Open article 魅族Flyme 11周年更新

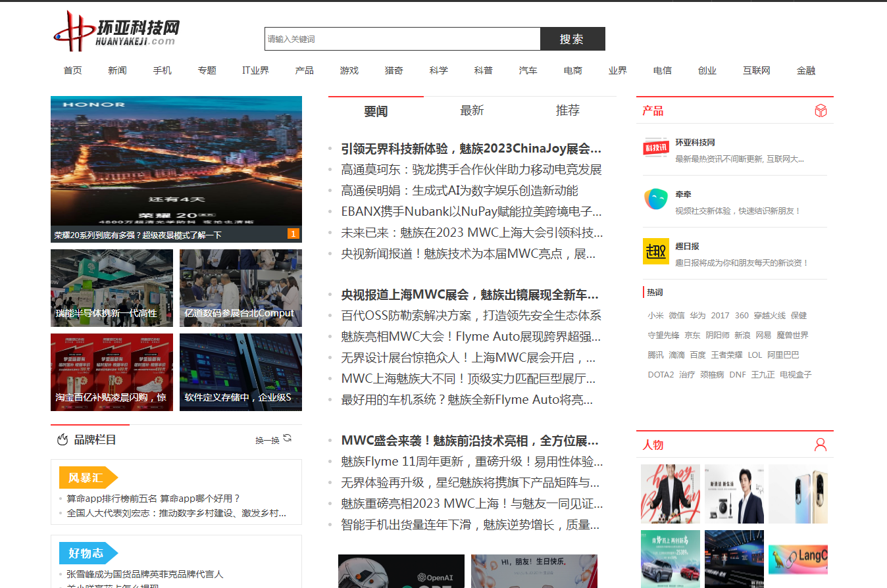(472, 462)
